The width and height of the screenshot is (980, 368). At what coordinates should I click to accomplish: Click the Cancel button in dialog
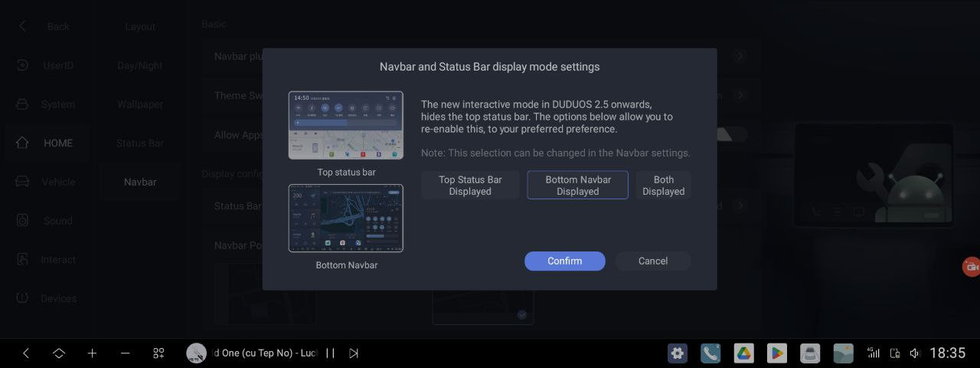(x=653, y=261)
